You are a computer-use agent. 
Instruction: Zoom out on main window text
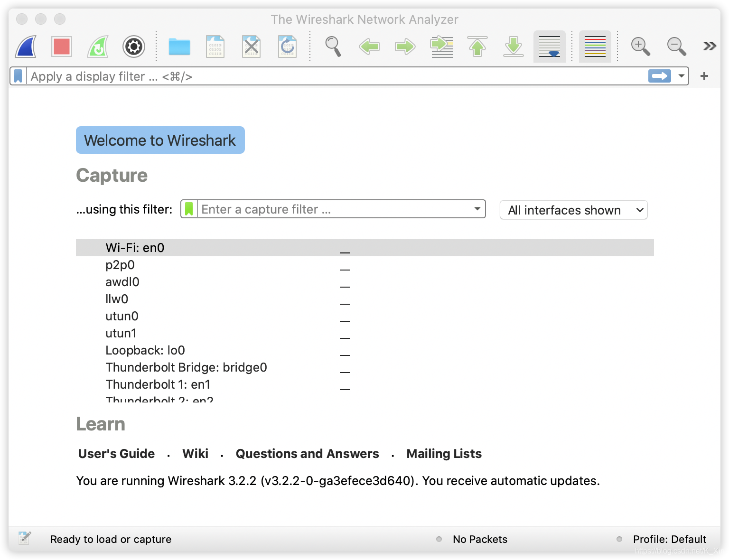(677, 47)
